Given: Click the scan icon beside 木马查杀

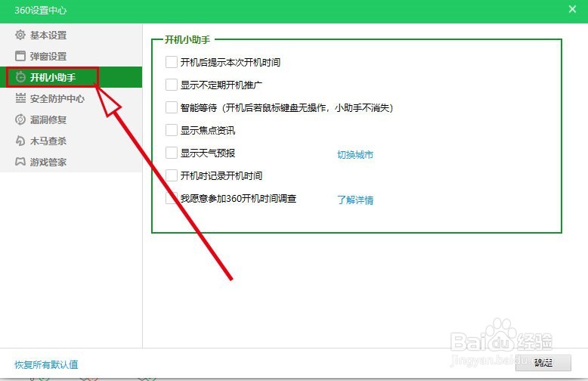Looking at the screenshot, I should point(20,141).
